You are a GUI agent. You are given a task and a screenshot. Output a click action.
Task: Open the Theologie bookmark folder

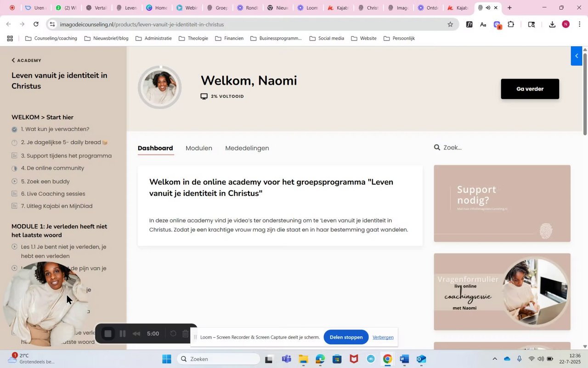[x=193, y=39]
